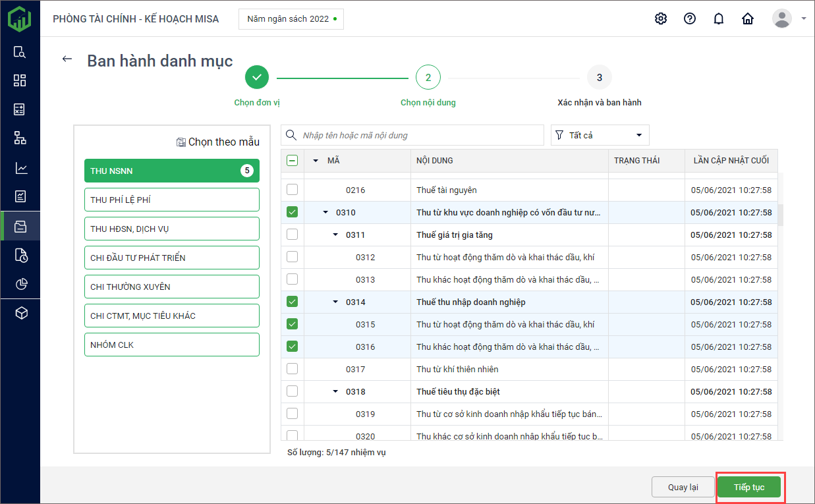815x504 pixels.
Task: Open the dashboard grid sidebar icon
Action: point(20,80)
